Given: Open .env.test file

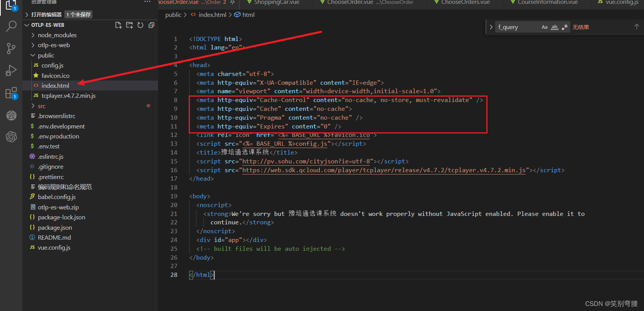Looking at the screenshot, I should [x=90, y=146].
